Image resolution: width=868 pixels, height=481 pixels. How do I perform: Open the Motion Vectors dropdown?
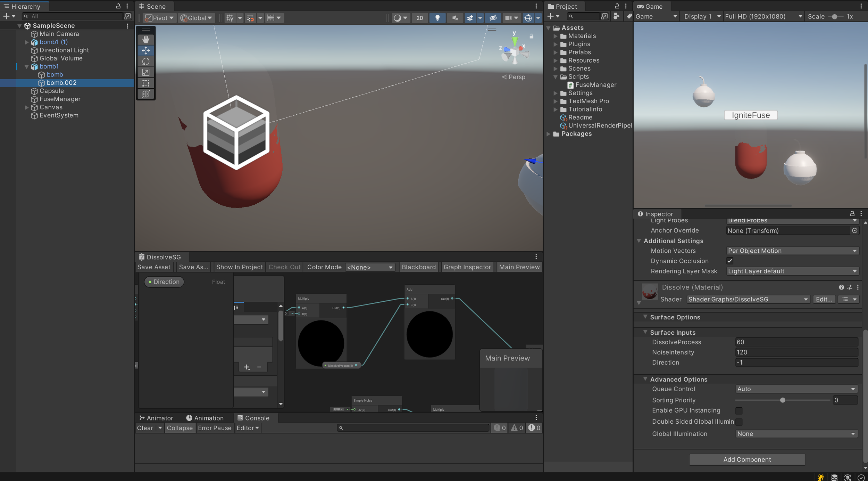point(792,251)
